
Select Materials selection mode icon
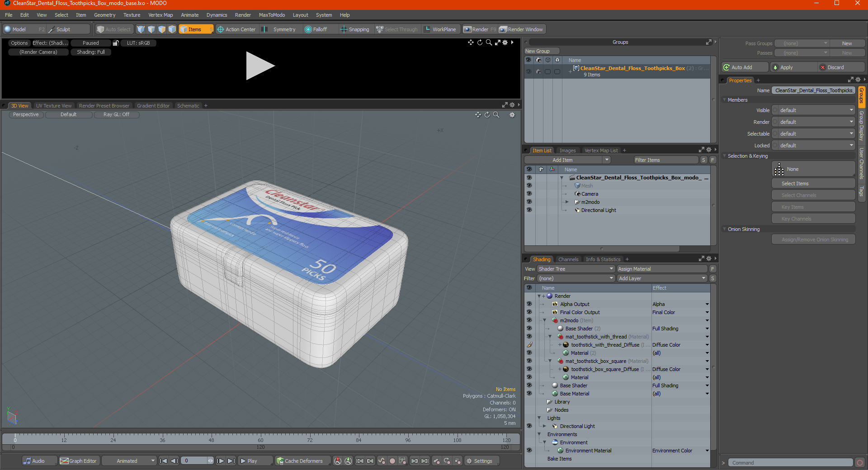[x=172, y=29]
